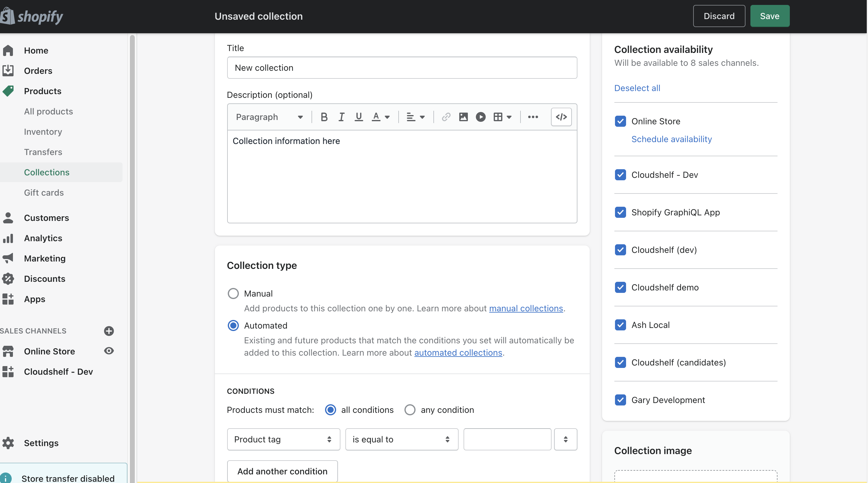Image resolution: width=868 pixels, height=483 pixels.
Task: Open the Transfers page
Action: click(43, 152)
